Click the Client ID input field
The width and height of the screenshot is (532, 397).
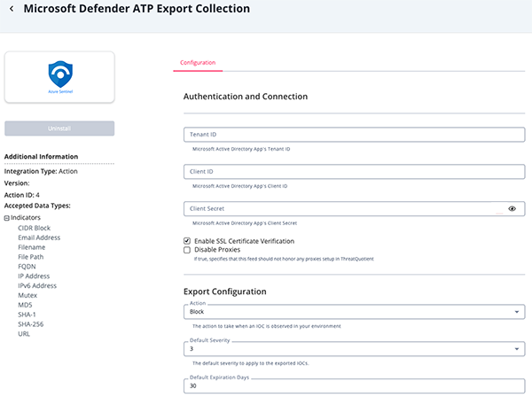tap(354, 172)
